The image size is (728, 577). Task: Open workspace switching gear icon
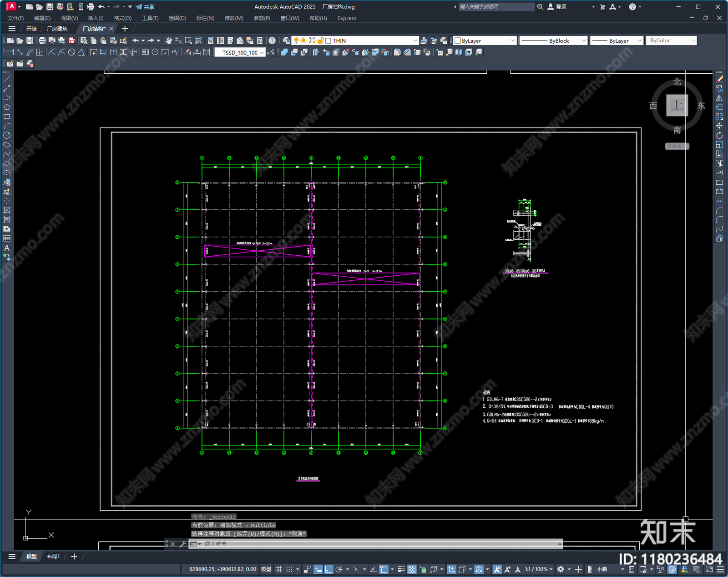click(561, 569)
